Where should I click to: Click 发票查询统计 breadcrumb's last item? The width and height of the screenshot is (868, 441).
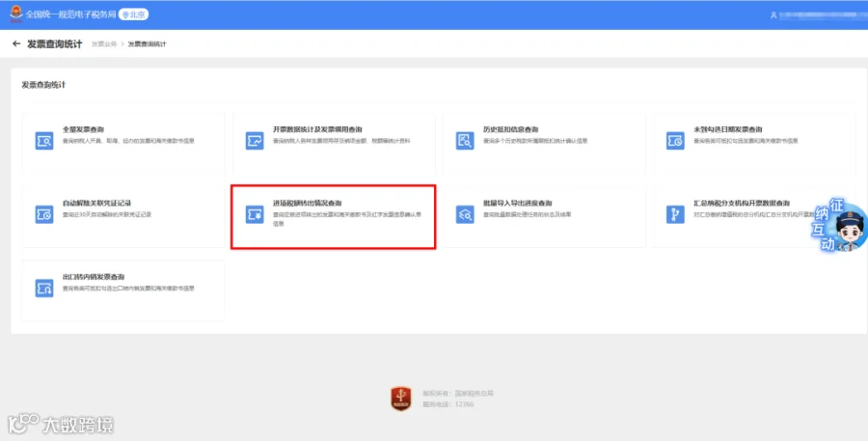pyautogui.click(x=148, y=44)
